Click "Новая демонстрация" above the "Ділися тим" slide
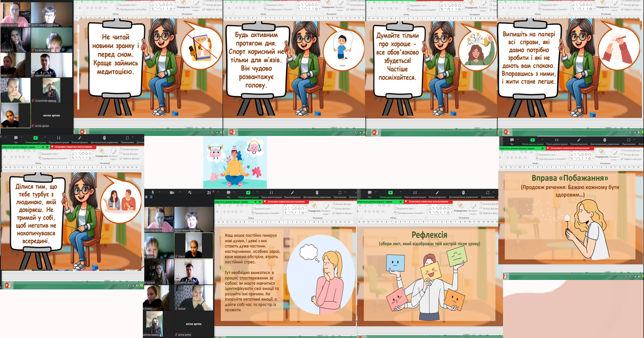644x338 pixels. (35, 139)
